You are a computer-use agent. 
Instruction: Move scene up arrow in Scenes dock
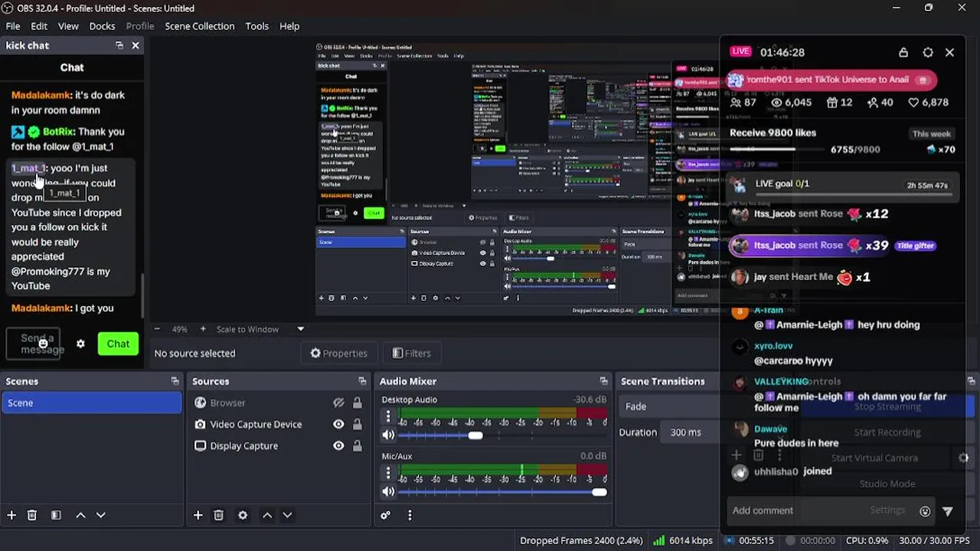click(x=80, y=515)
